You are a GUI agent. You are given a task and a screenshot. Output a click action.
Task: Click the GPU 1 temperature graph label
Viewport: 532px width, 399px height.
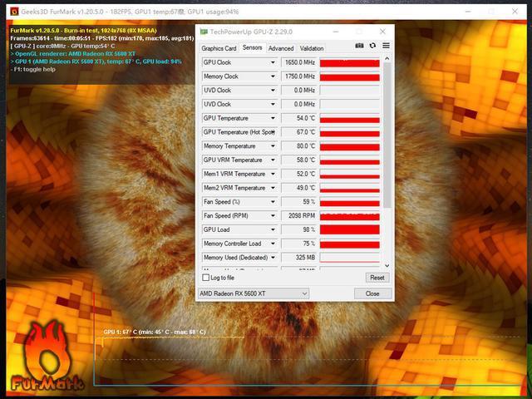click(155, 332)
